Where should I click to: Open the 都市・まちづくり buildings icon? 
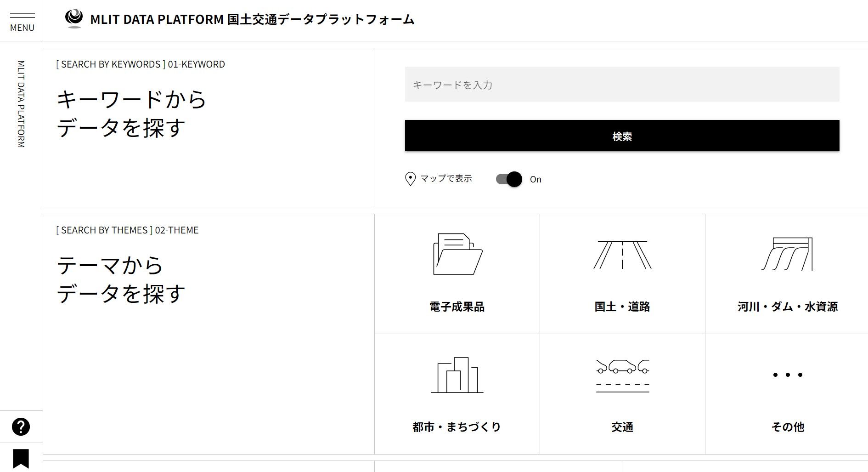coord(457,375)
